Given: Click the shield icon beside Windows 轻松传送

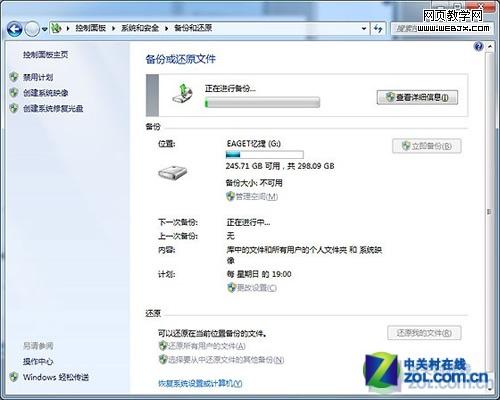Looking at the screenshot, I should click(x=14, y=377).
